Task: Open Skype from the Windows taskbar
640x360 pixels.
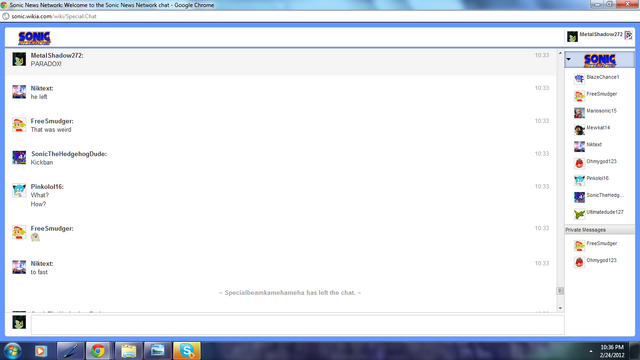Action: [x=187, y=351]
